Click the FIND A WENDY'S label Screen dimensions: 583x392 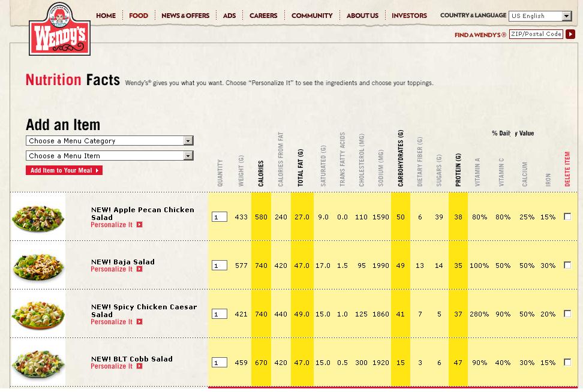(480, 35)
